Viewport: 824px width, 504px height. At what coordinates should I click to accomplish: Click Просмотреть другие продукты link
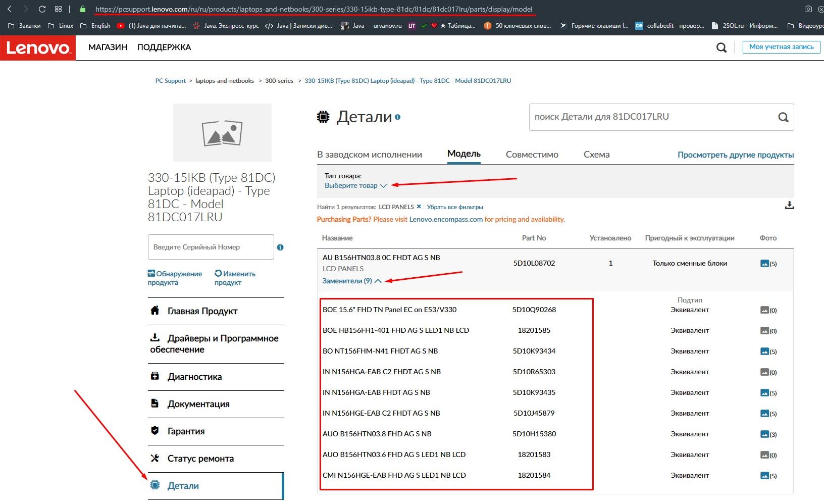coord(736,155)
